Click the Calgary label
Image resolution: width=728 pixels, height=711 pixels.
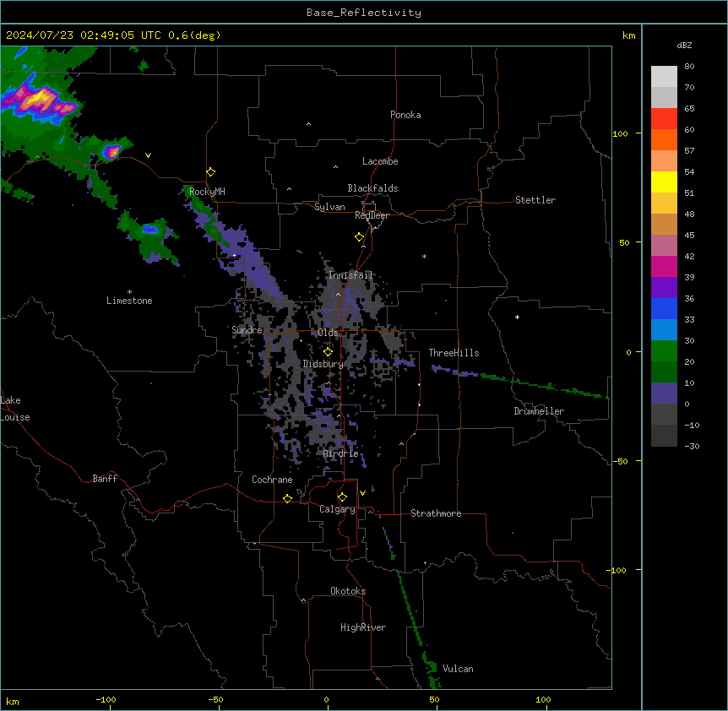pos(337,509)
